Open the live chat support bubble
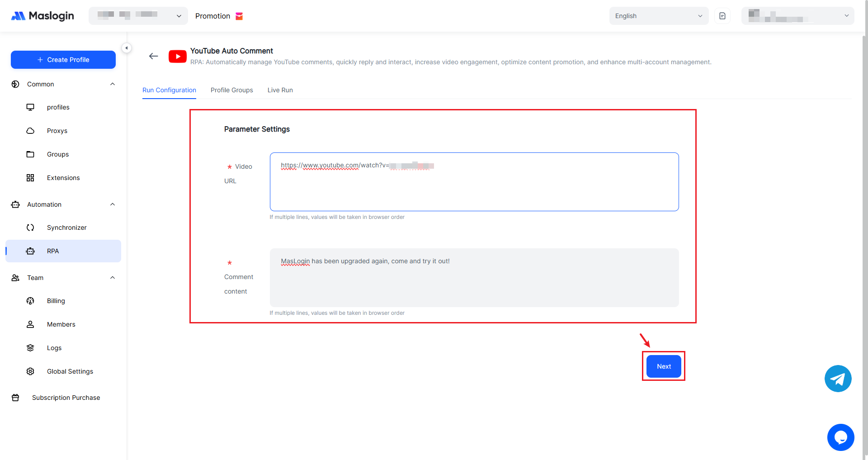Image resolution: width=868 pixels, height=460 pixels. click(840, 437)
